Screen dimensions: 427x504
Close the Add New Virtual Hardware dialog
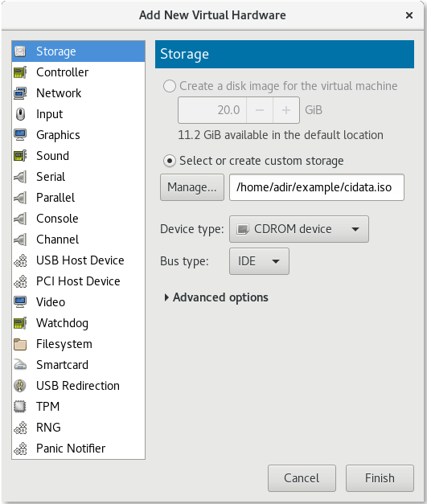(409, 15)
